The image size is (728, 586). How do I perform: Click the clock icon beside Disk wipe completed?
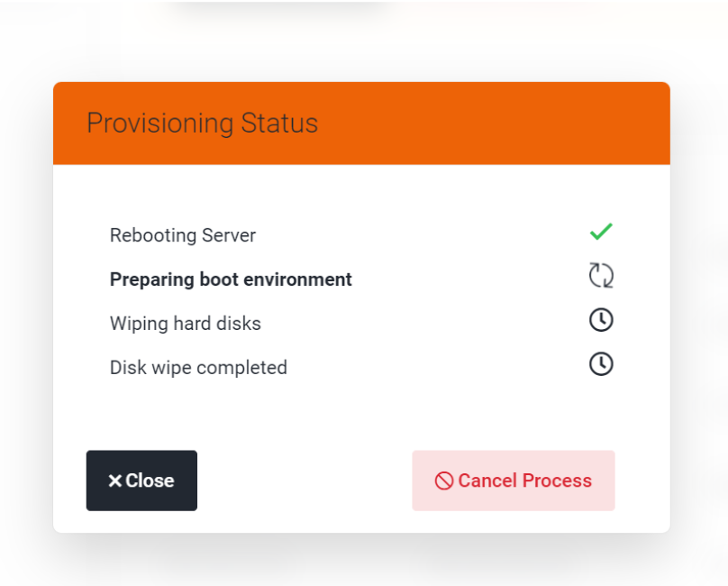(x=601, y=364)
